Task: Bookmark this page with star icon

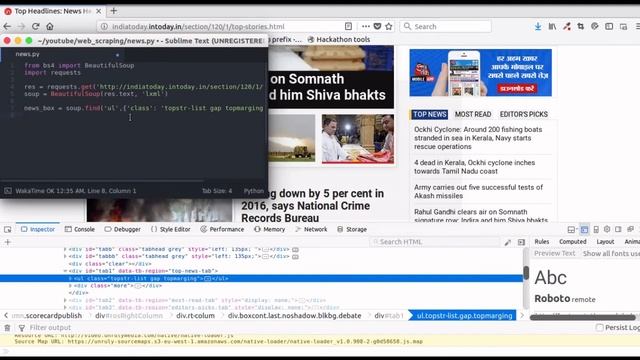Action: 389,26
